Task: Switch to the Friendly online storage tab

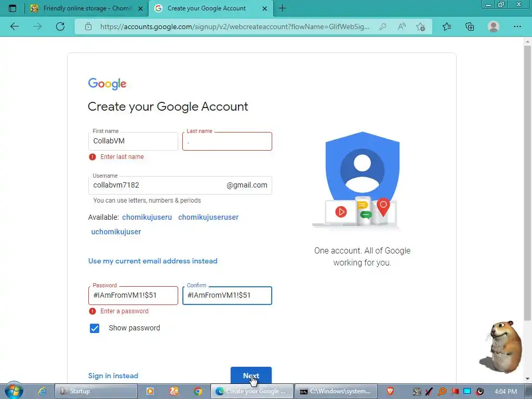Action: [x=87, y=8]
